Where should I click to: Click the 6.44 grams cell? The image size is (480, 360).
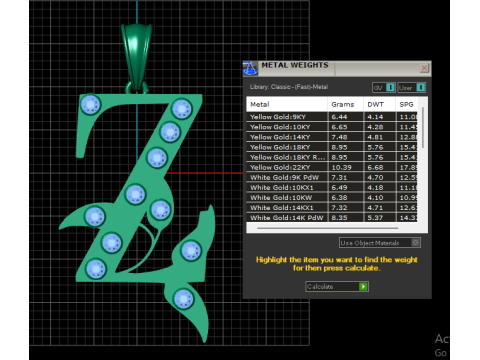[x=346, y=117]
